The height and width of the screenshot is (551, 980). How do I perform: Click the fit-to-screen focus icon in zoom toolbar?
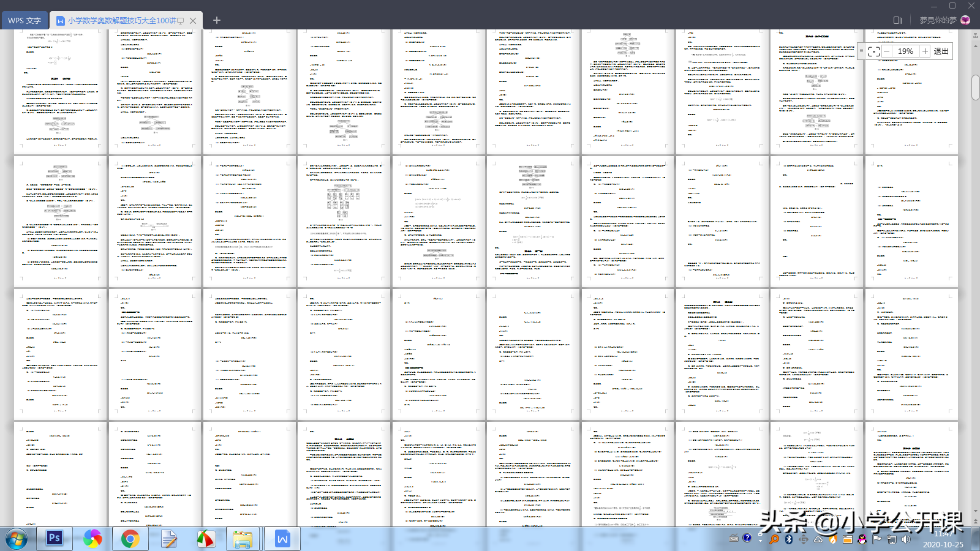click(874, 51)
